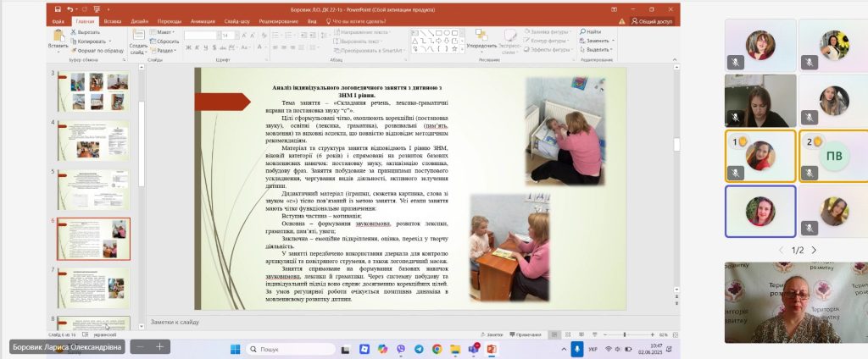Switch to the Рецензирование tab
Screen dimensions: 868x359
278,21
